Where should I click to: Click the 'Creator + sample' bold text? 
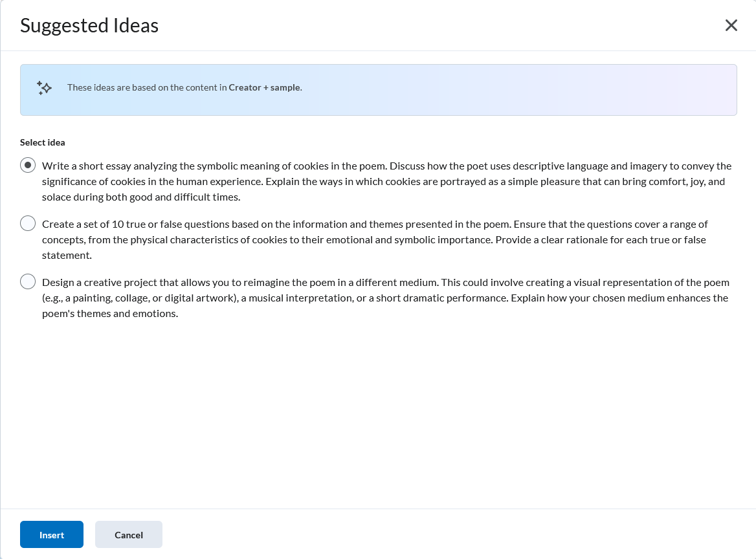[265, 88]
